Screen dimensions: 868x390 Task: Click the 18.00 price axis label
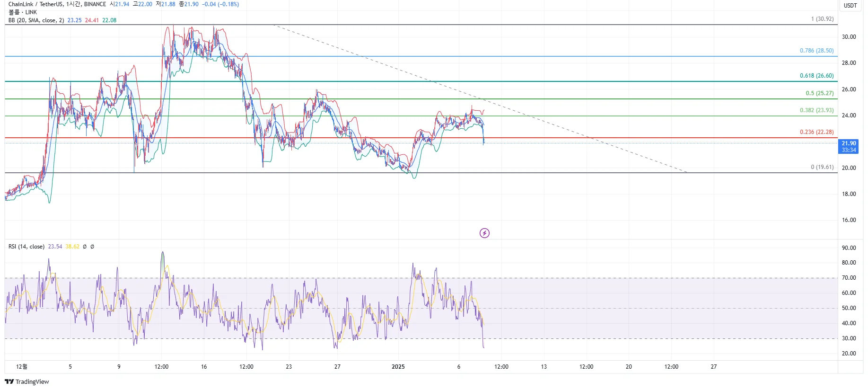pos(849,194)
